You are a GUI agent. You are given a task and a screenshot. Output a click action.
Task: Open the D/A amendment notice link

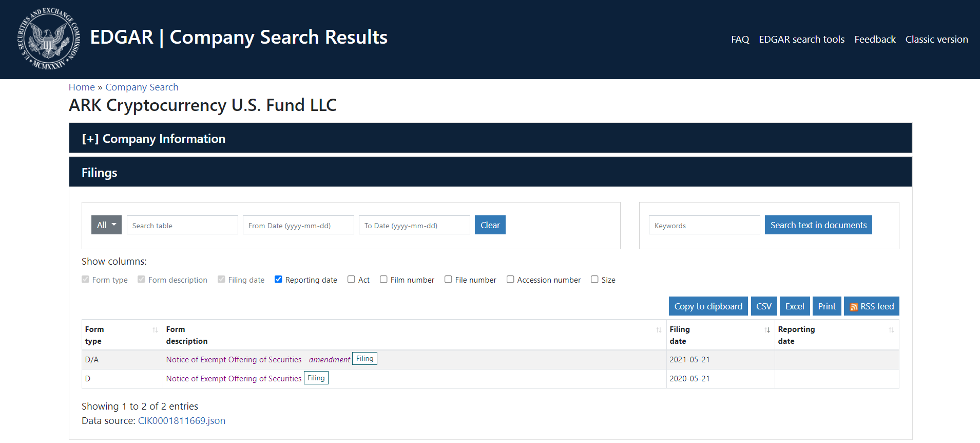(258, 360)
